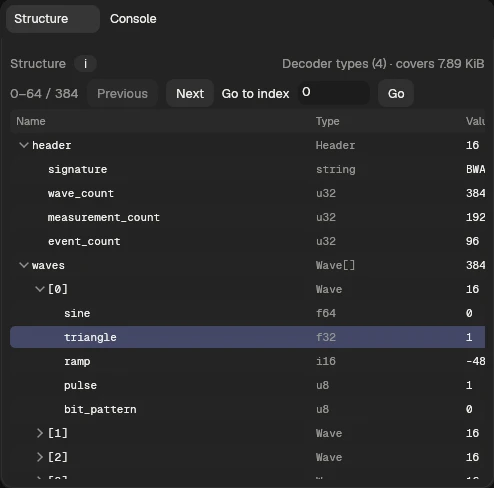
Task: Select the pulse field row
Action: [x=247, y=385]
